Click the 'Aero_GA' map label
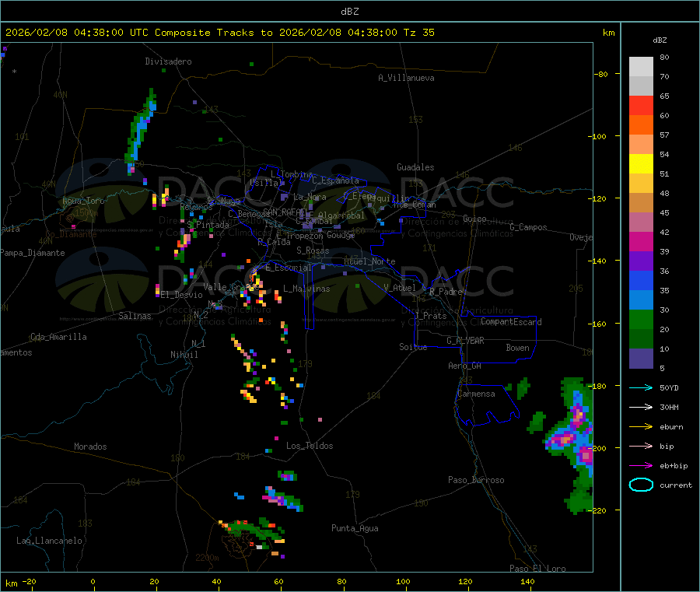 click(465, 366)
